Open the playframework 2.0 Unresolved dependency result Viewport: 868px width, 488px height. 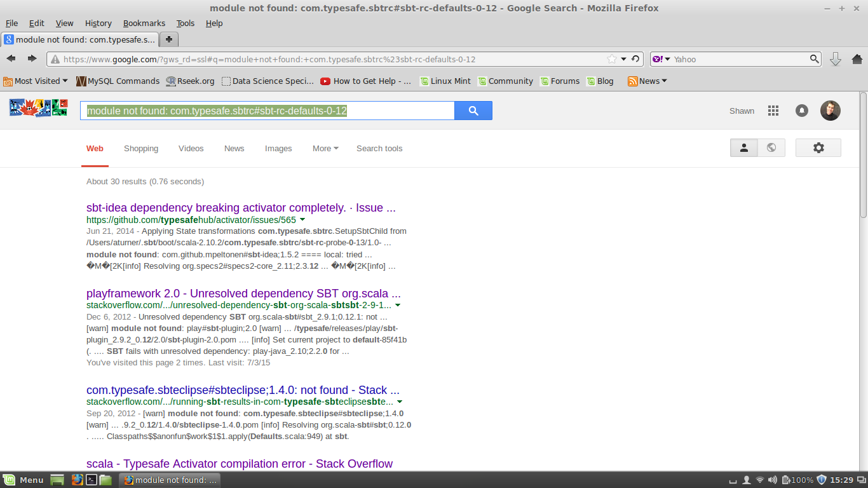[243, 294]
